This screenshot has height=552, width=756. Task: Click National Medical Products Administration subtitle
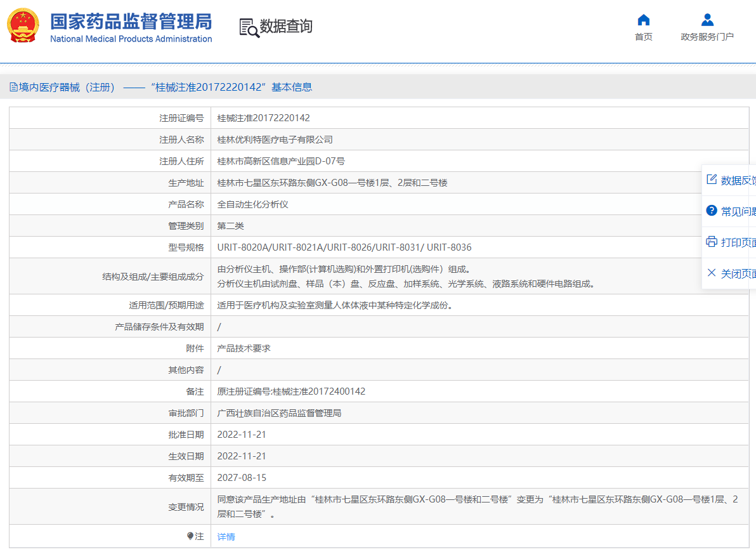pyautogui.click(x=131, y=39)
